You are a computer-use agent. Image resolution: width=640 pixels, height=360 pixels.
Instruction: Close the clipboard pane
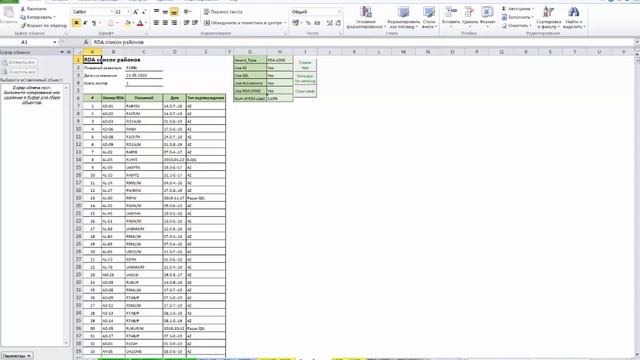(x=69, y=52)
